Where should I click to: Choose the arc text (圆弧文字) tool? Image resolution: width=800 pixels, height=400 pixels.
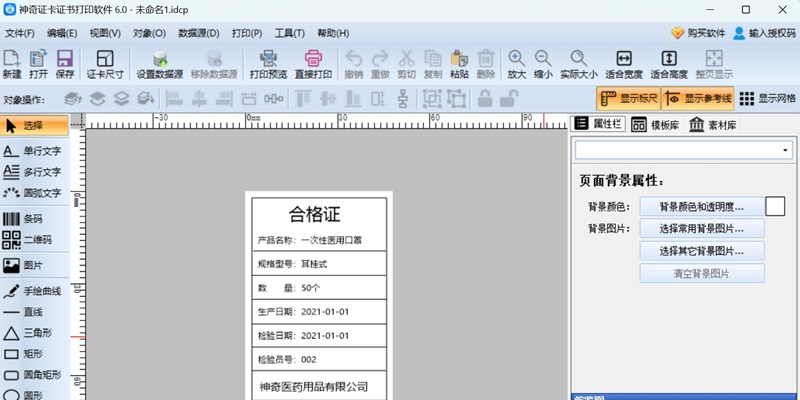coord(34,192)
